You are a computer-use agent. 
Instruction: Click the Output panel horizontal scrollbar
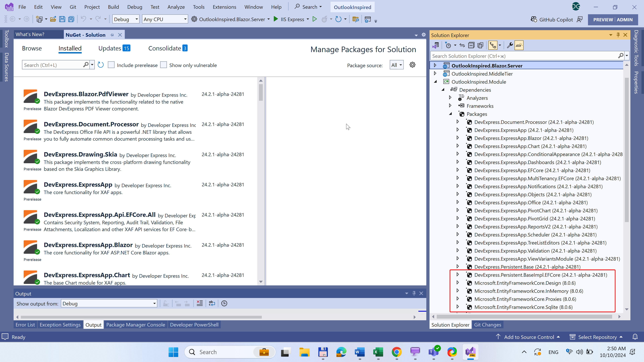[141, 317]
